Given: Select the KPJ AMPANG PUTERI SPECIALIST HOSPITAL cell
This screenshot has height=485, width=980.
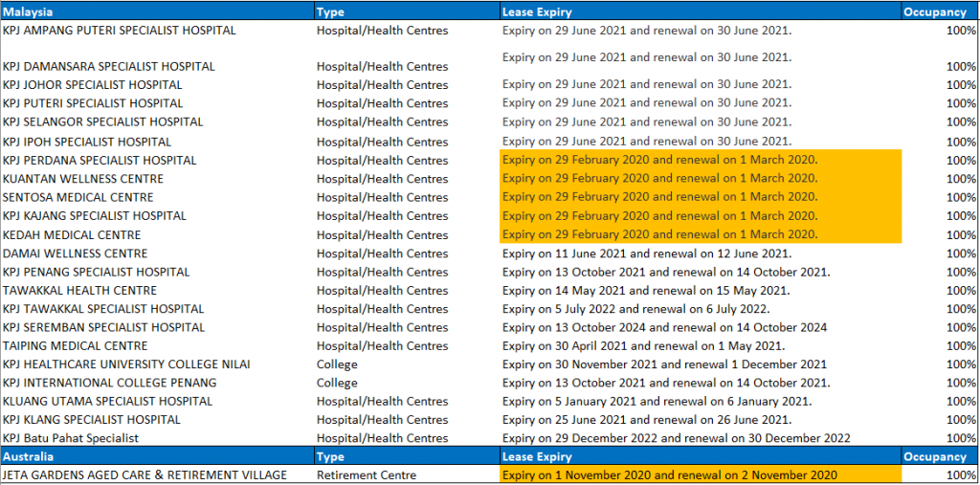Looking at the screenshot, I should pos(157,30).
